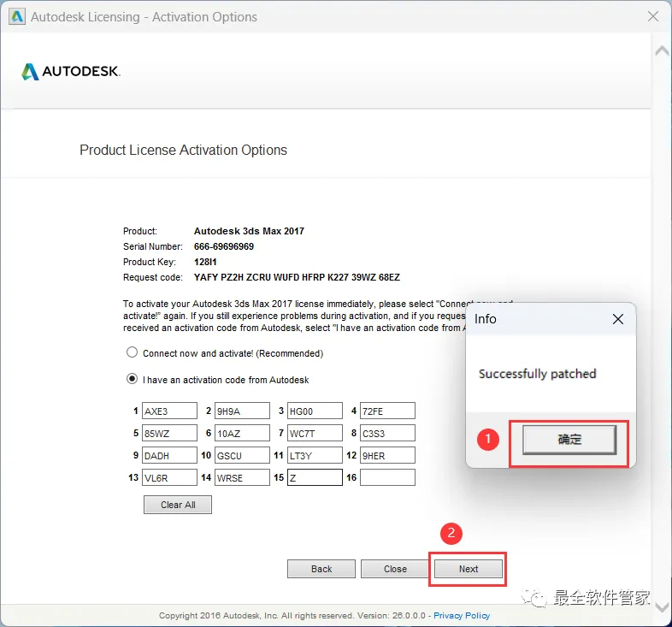Click activation code field 14 containing WRSE
Viewport: 672px width, 627px height.
pos(242,478)
